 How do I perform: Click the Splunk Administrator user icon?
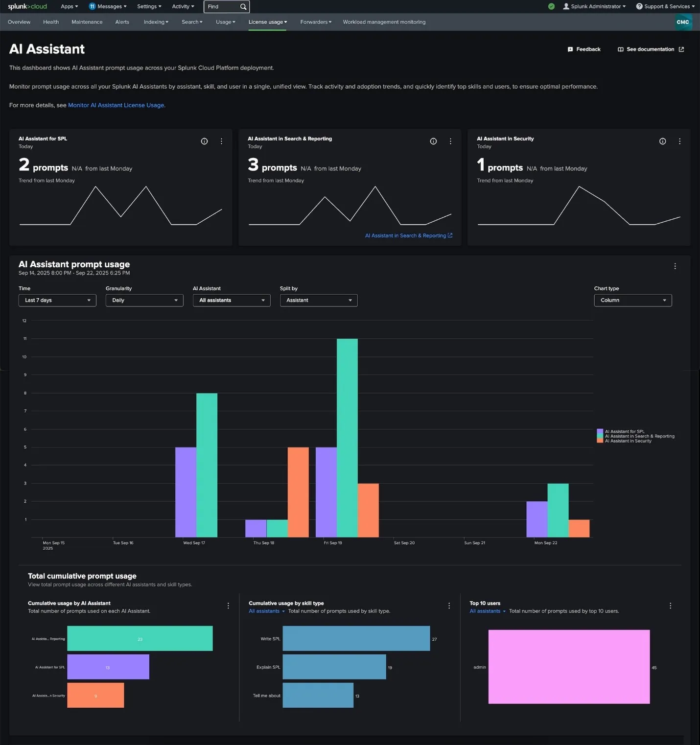(565, 6)
